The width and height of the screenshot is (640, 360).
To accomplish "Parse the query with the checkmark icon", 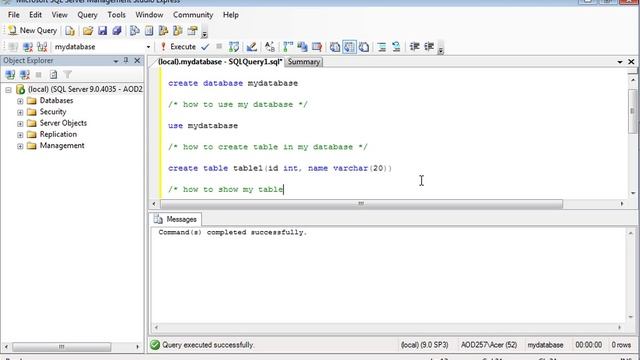I will click(205, 47).
